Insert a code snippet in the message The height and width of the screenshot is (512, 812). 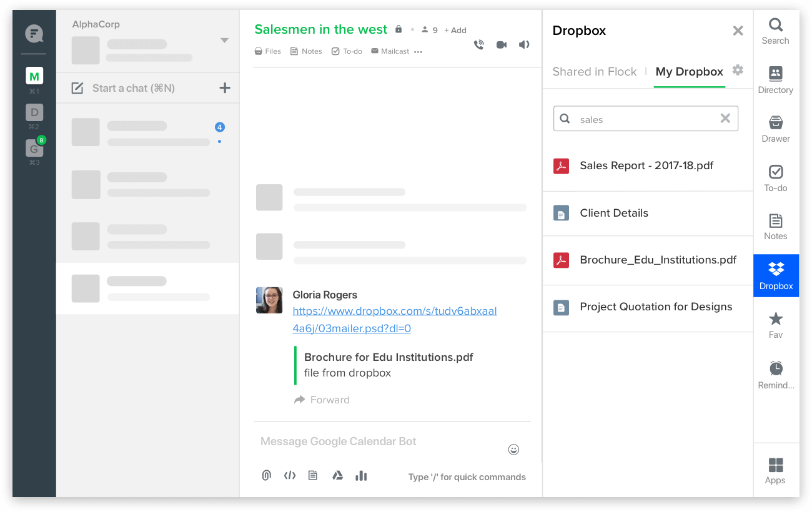tap(290, 476)
